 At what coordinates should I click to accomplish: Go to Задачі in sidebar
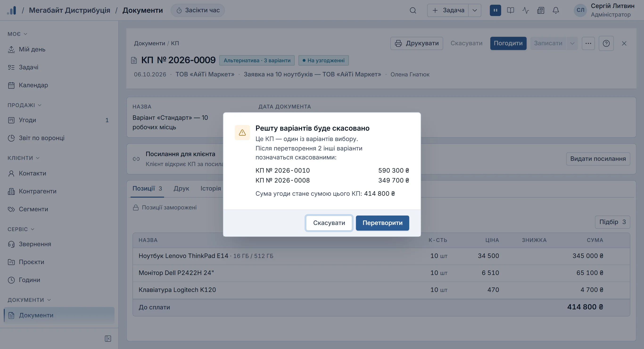click(59, 67)
